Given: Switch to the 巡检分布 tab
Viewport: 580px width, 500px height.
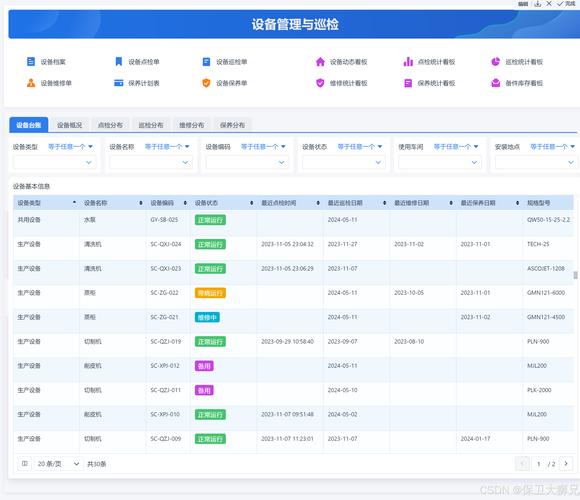Looking at the screenshot, I should (x=151, y=125).
